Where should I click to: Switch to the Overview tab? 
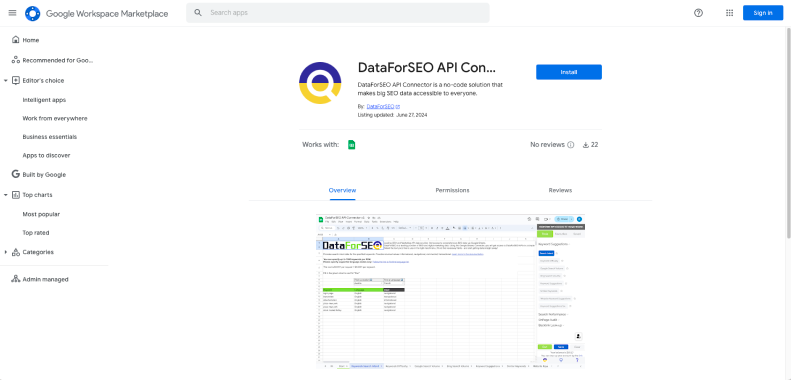click(x=343, y=190)
